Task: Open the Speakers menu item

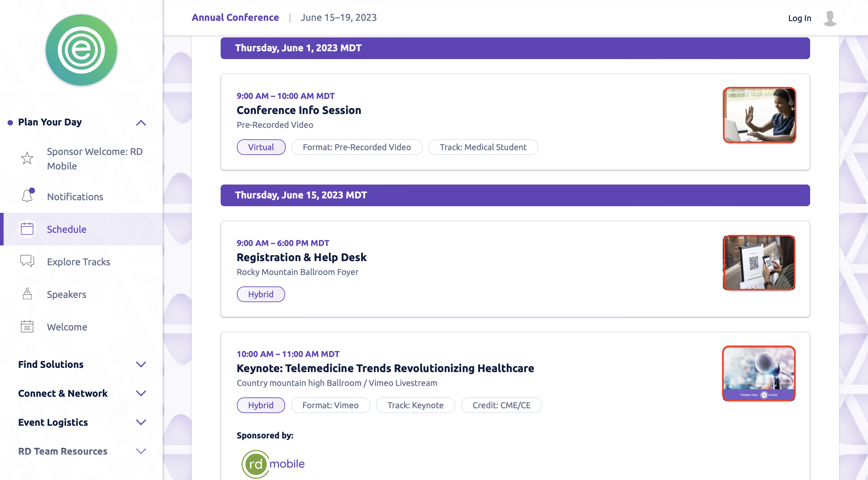Action: point(67,295)
